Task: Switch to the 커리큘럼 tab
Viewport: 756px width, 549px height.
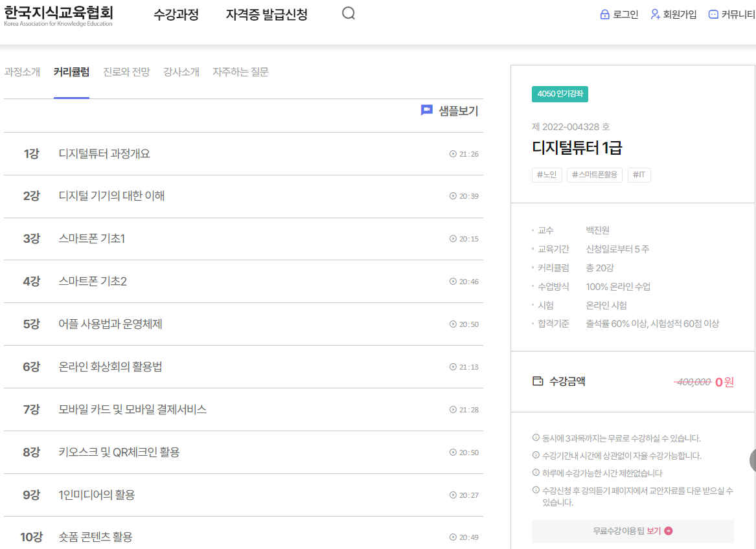Action: [x=71, y=71]
